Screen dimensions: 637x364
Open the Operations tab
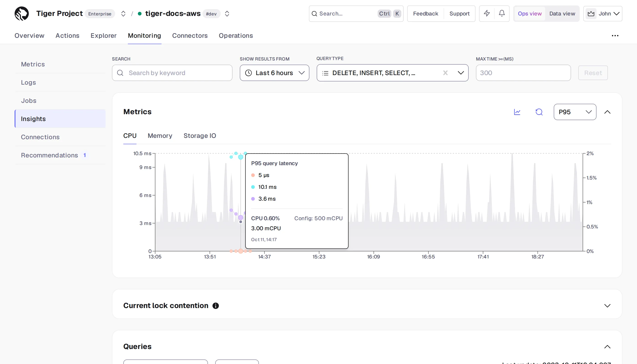click(236, 35)
